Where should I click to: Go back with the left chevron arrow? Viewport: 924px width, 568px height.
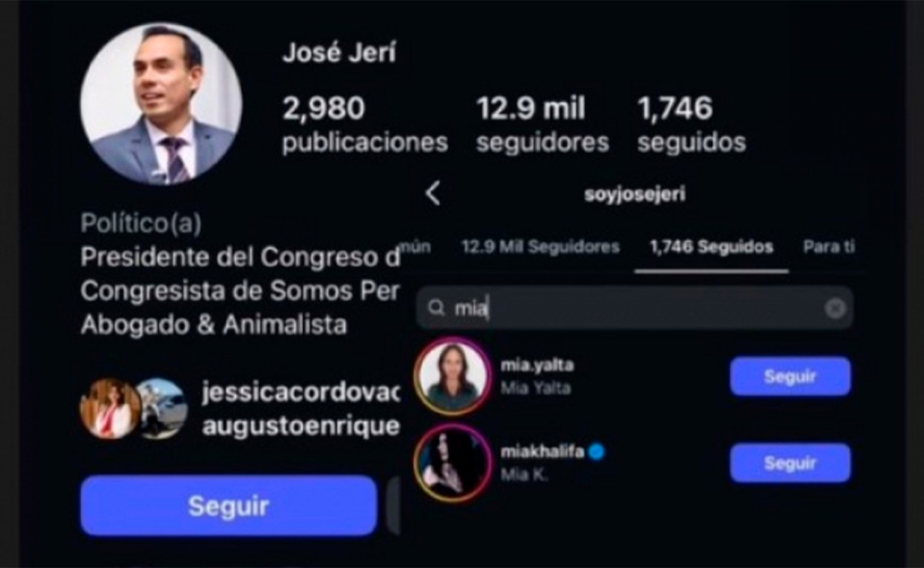click(433, 193)
